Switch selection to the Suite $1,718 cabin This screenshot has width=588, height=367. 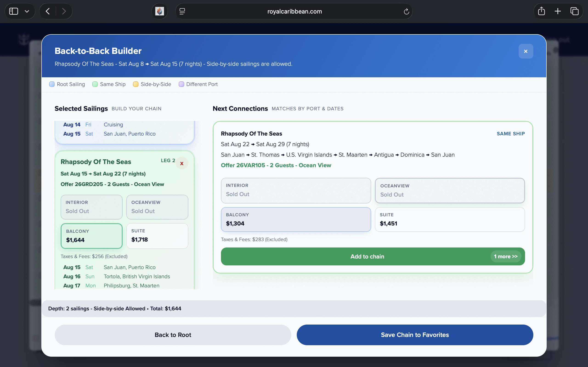point(157,236)
